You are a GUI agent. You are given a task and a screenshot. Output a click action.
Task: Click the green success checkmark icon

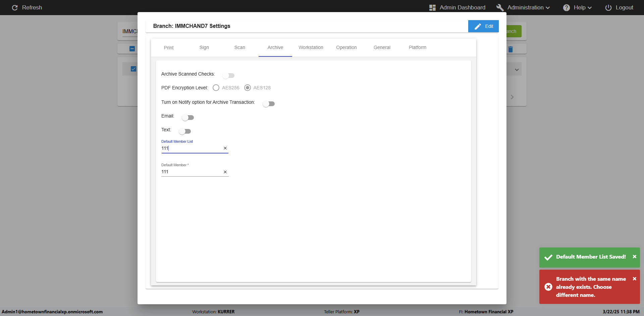[548, 257]
